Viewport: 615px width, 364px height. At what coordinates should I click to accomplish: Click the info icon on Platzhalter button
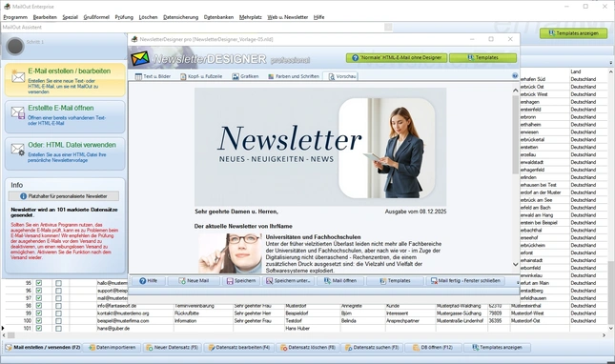click(x=24, y=196)
